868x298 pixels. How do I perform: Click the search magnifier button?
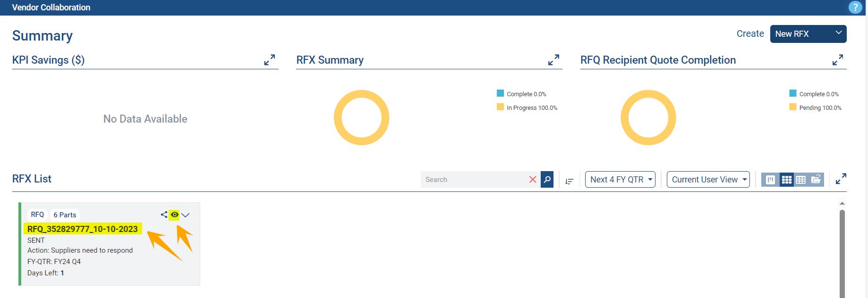tap(547, 180)
